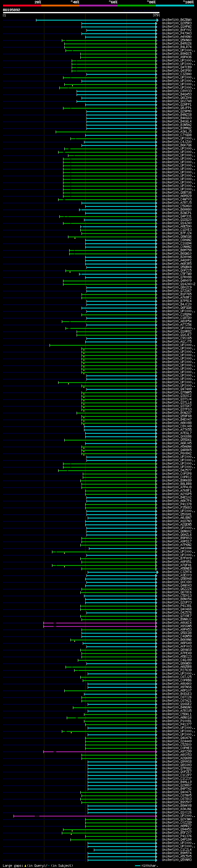Choose the UniRef100_Q10I26 entry

pyautogui.click(x=176, y=812)
